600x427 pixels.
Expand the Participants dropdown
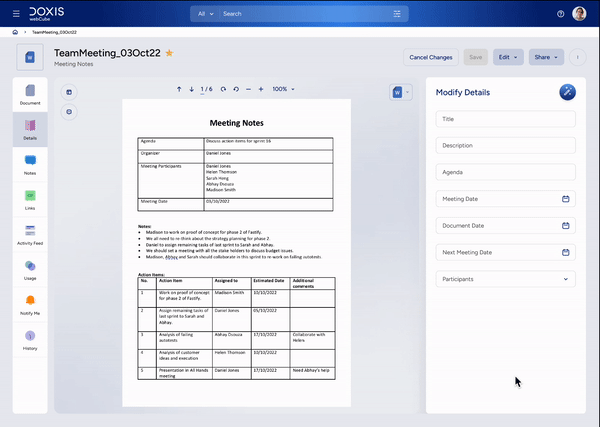pyautogui.click(x=505, y=279)
